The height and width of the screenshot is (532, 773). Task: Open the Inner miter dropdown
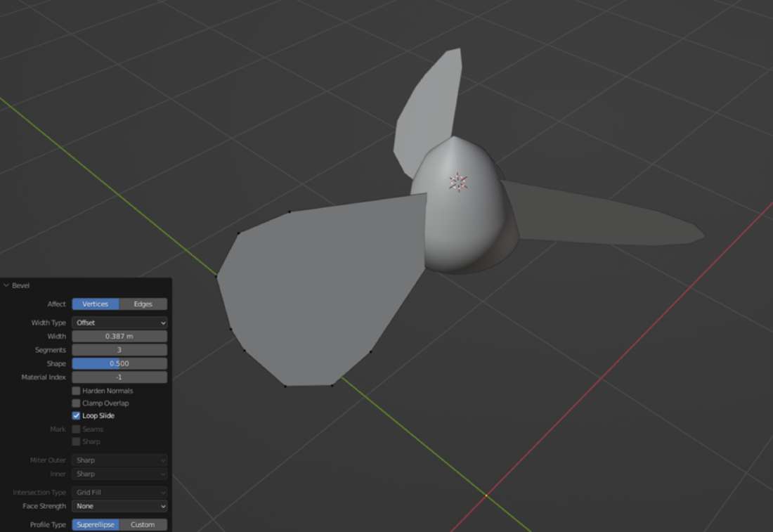click(x=119, y=474)
